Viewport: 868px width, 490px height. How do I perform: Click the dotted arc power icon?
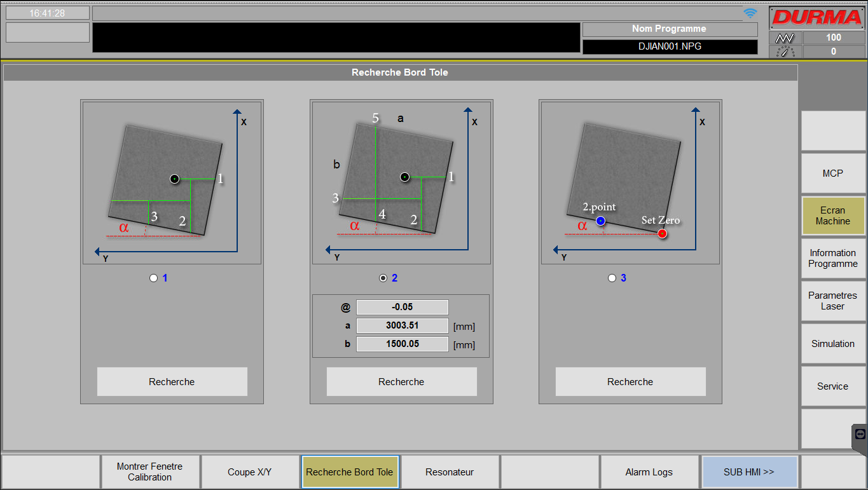(x=785, y=52)
